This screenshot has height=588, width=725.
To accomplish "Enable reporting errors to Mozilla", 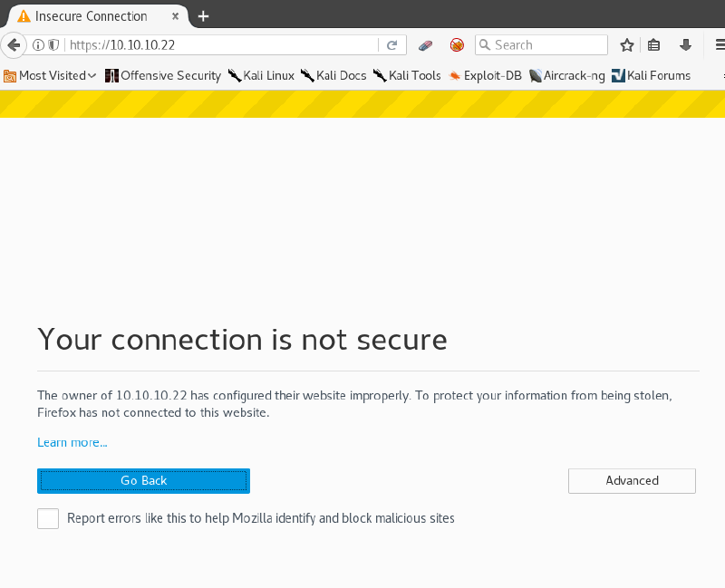I will tap(47, 518).
